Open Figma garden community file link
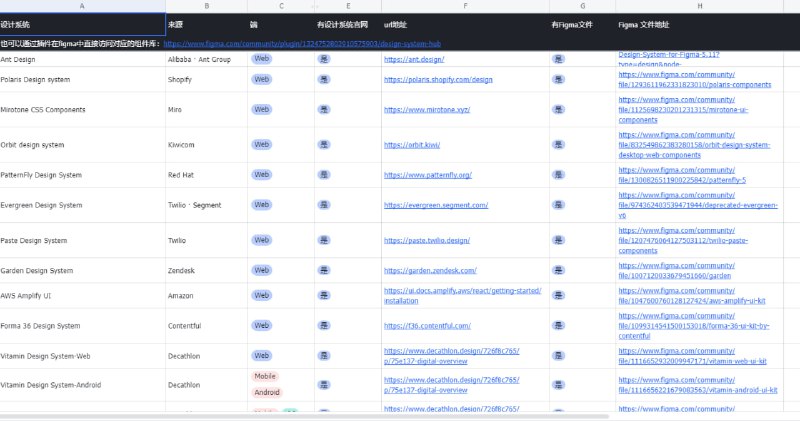This screenshot has width=800, height=421. [x=677, y=270]
